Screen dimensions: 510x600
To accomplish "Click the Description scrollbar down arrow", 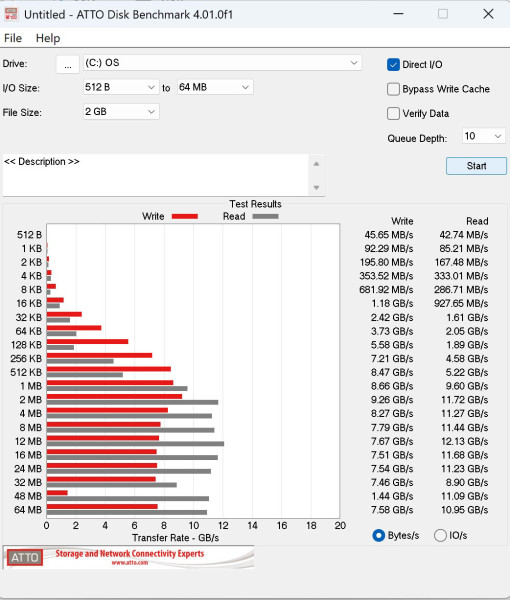I will point(316,188).
